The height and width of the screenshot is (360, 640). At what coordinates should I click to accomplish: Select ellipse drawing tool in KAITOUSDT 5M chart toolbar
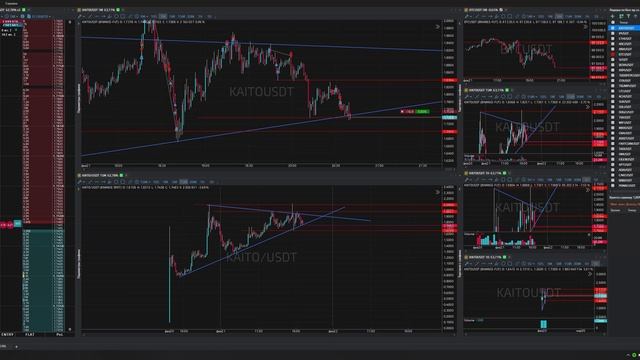click(x=117, y=16)
